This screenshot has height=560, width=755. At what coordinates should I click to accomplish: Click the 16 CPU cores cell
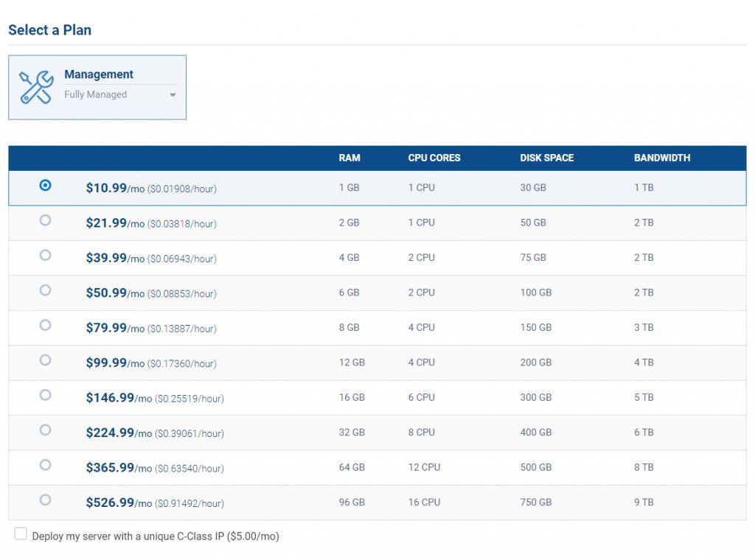click(x=424, y=503)
